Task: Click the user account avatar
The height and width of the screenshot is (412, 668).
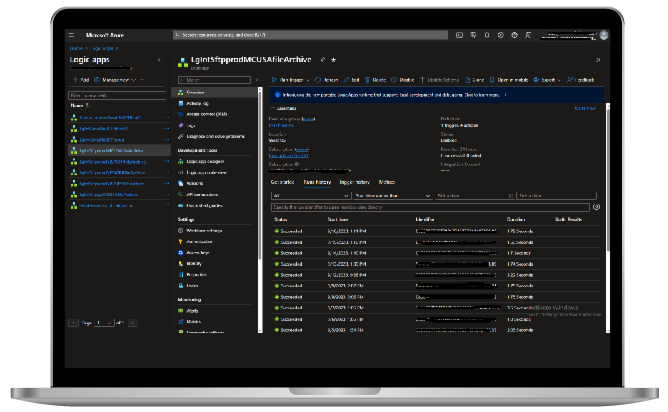Action: point(604,35)
